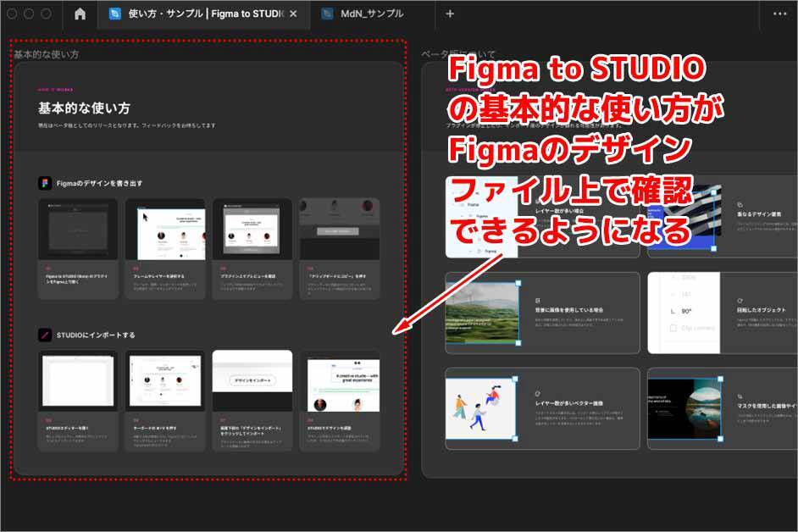Select the 基本的な使い方 frame label
Image resolution: width=798 pixels, height=532 pixels.
point(46,54)
